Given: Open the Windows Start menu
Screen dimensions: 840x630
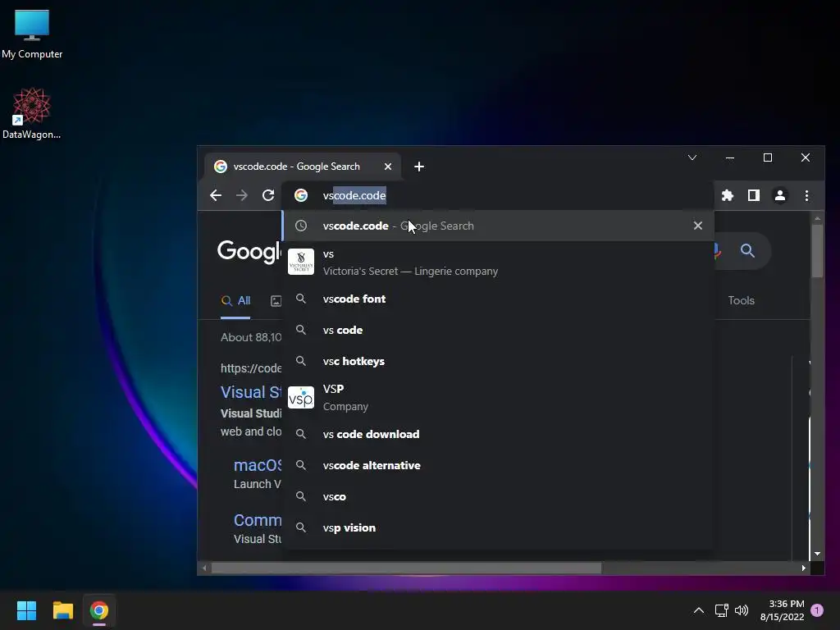Looking at the screenshot, I should click(x=26, y=610).
